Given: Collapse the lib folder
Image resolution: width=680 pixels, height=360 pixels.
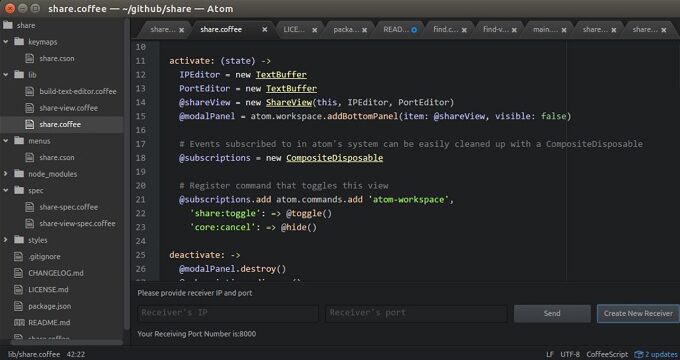Looking at the screenshot, I should tap(6, 75).
